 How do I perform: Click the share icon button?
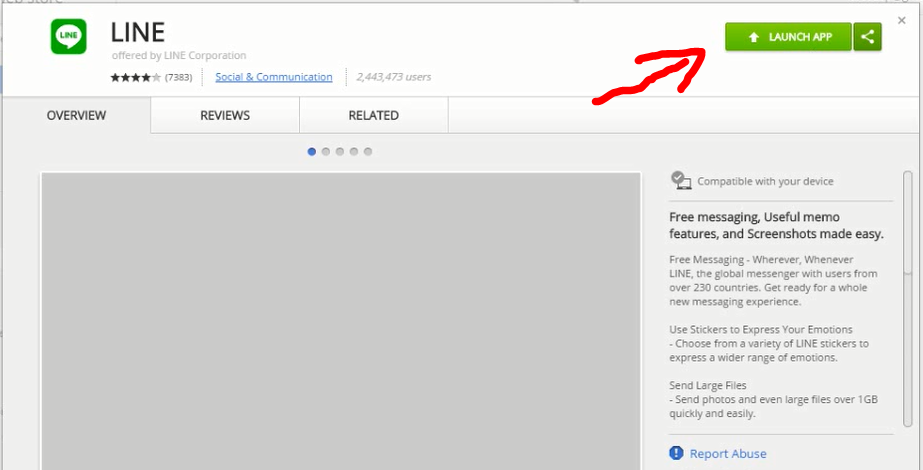[867, 37]
